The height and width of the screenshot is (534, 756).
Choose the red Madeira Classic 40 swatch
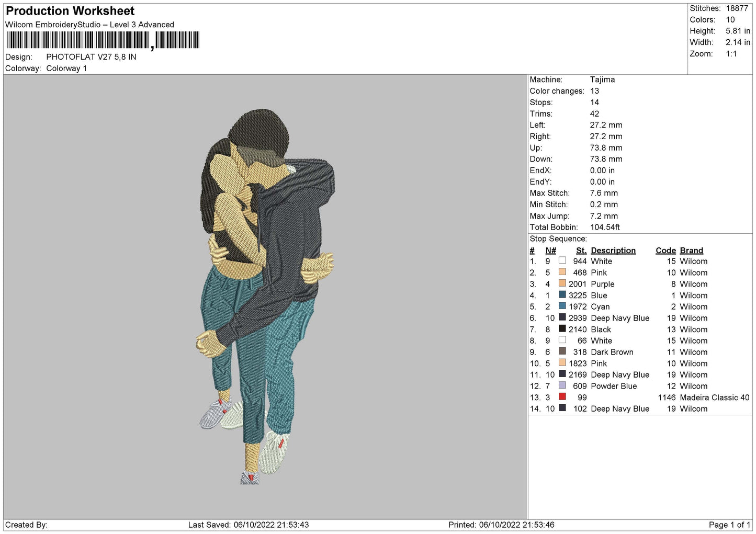(562, 397)
